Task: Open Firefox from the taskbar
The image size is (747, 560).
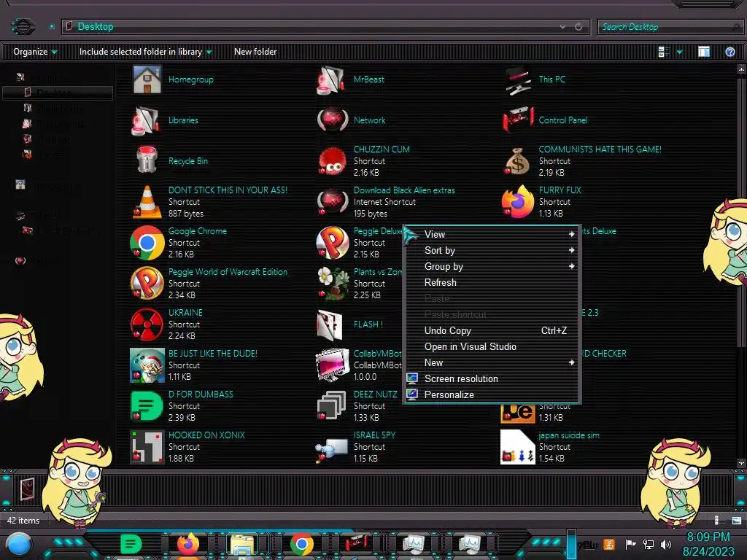Action: [188, 544]
